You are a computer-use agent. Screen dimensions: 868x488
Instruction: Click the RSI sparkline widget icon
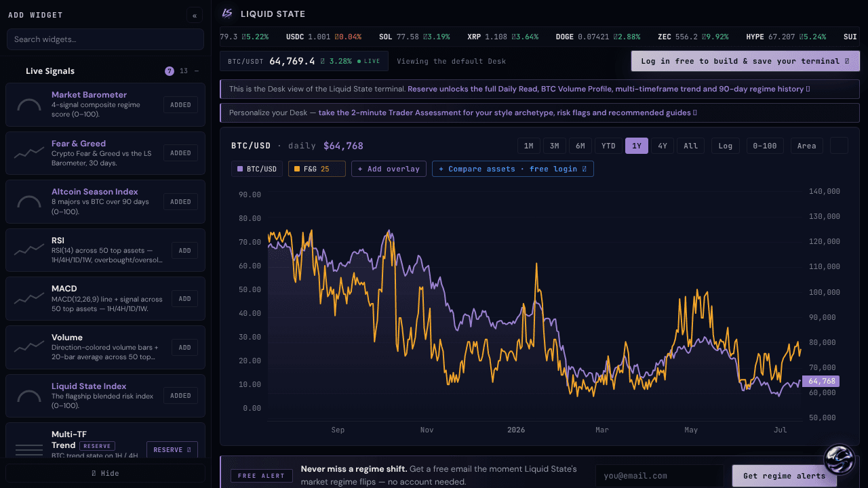pyautogui.click(x=29, y=251)
